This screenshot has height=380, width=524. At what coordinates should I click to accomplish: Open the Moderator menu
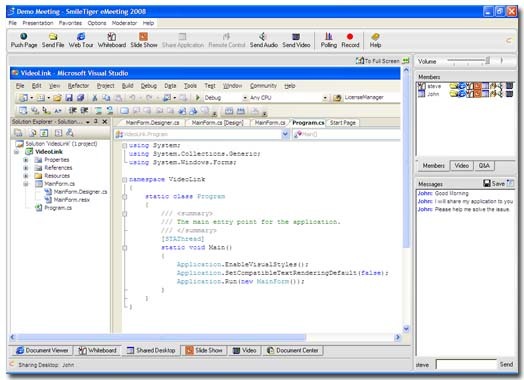tap(124, 23)
